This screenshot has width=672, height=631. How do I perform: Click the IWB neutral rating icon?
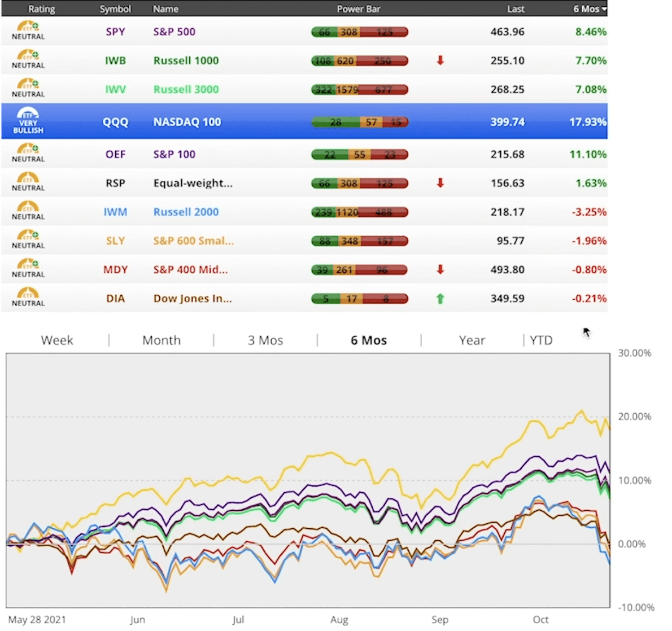(28, 59)
